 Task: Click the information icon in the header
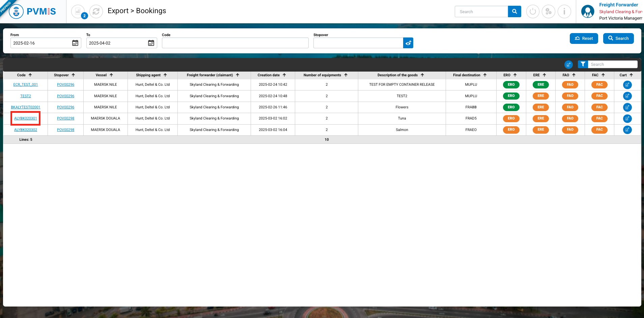[564, 11]
